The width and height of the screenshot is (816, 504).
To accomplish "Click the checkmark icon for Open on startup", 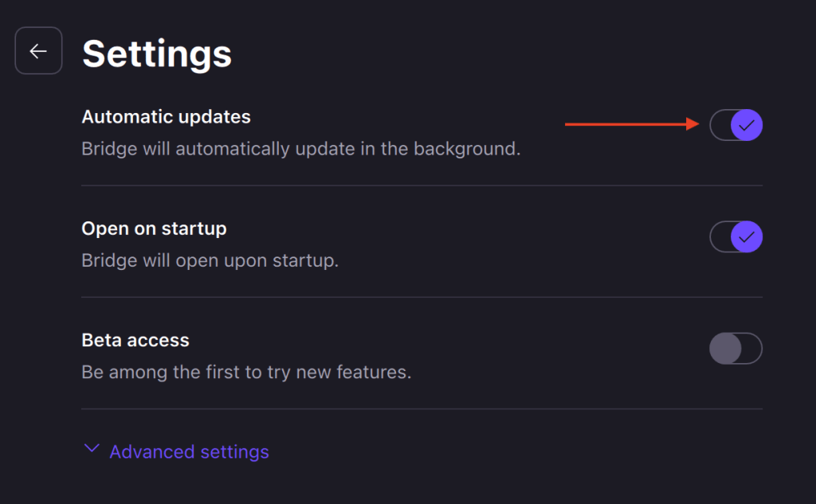I will 747,236.
